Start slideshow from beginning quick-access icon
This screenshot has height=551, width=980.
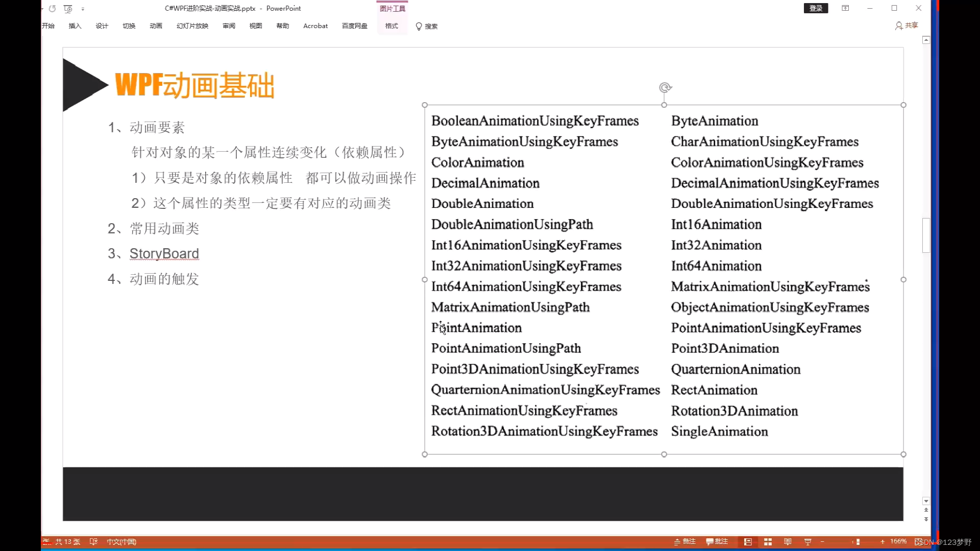point(68,8)
